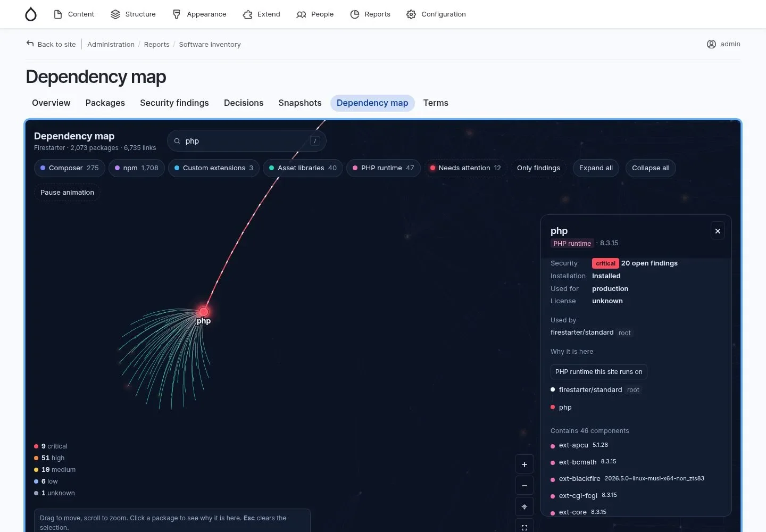The height and width of the screenshot is (532, 766).
Task: Click the 6 low legend entry
Action: tap(46, 481)
